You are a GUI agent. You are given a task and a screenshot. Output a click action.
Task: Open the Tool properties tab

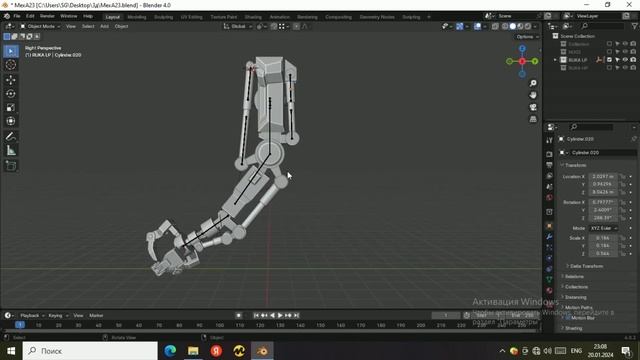[x=549, y=140]
